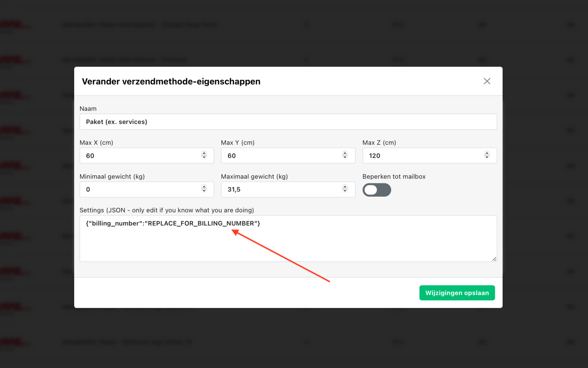The width and height of the screenshot is (588, 368).
Task: Decrease Maximaal gewicht with down arrow
Action: tap(345, 191)
